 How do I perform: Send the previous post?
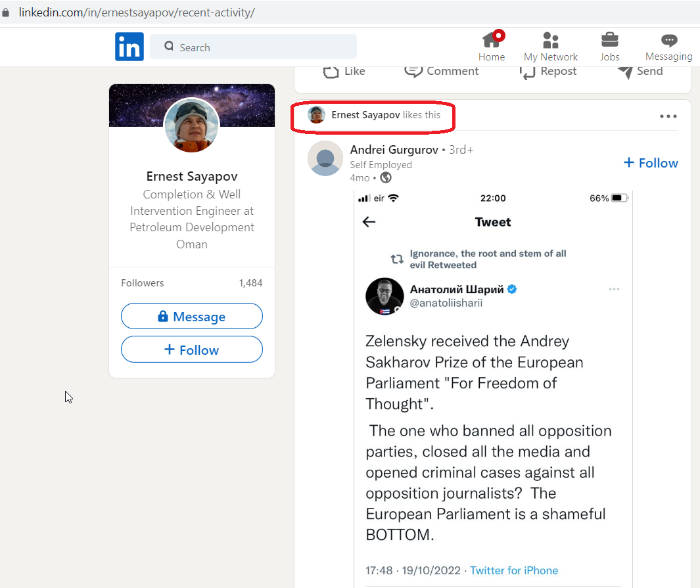pyautogui.click(x=640, y=72)
